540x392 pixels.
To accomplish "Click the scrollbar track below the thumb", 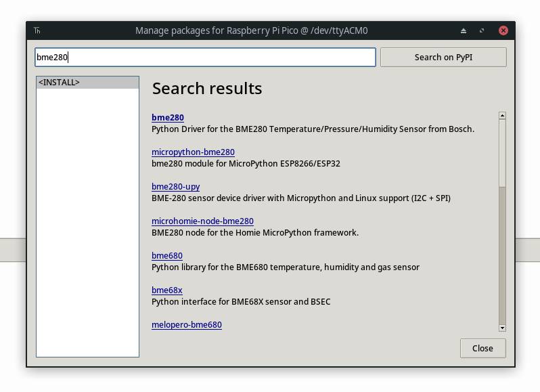I will click(502, 256).
